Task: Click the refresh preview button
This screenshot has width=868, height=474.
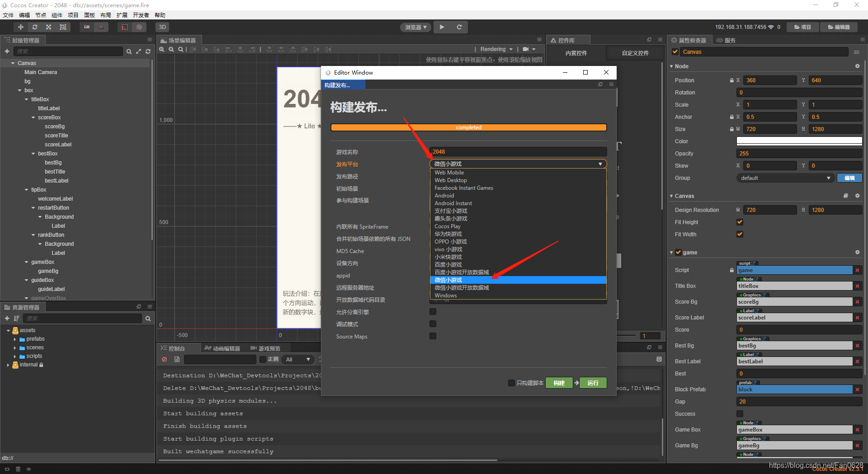Action: pyautogui.click(x=459, y=27)
